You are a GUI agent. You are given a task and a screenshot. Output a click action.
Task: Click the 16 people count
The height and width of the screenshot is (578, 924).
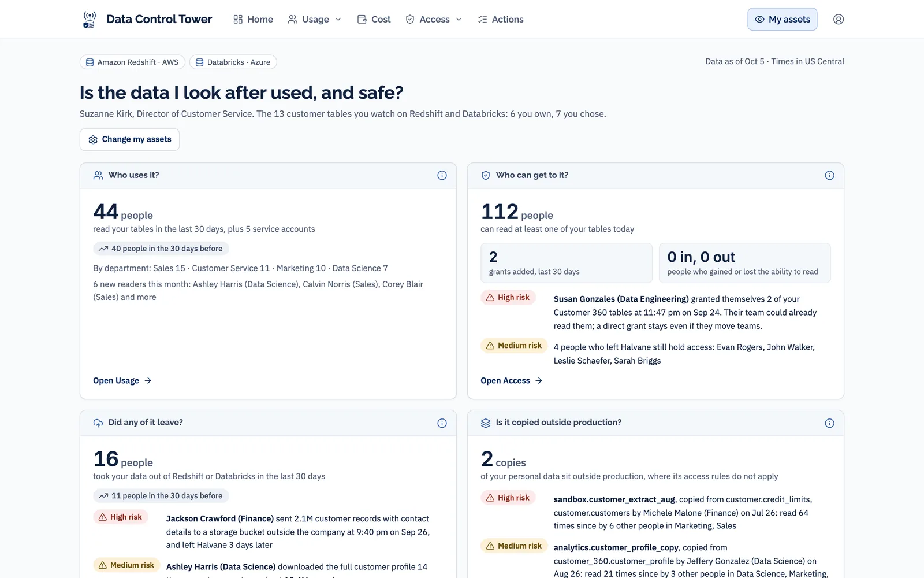pos(123,460)
